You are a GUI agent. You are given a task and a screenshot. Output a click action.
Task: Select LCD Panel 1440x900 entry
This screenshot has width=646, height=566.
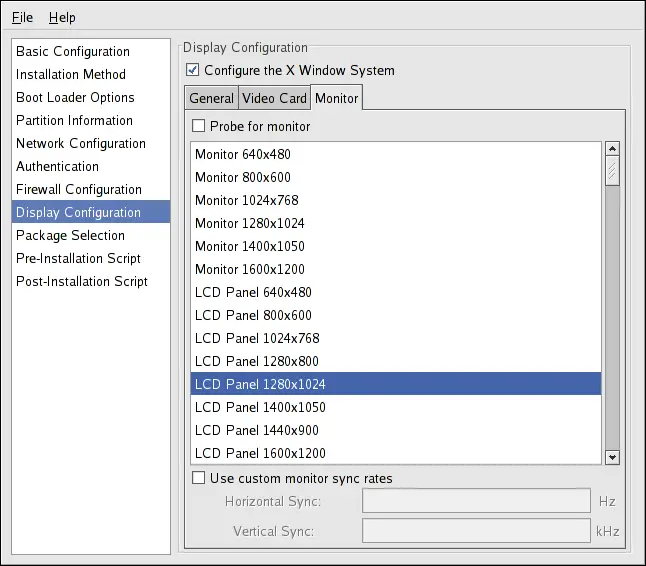259,431
